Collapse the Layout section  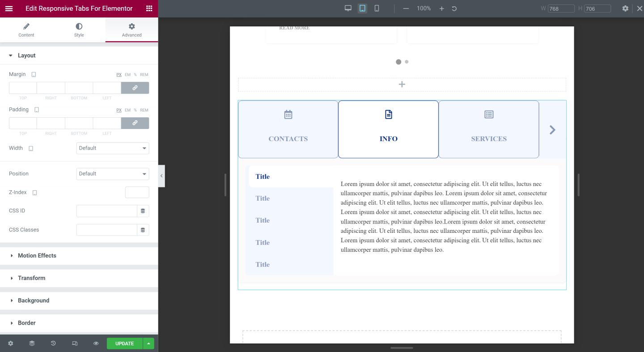pos(79,56)
